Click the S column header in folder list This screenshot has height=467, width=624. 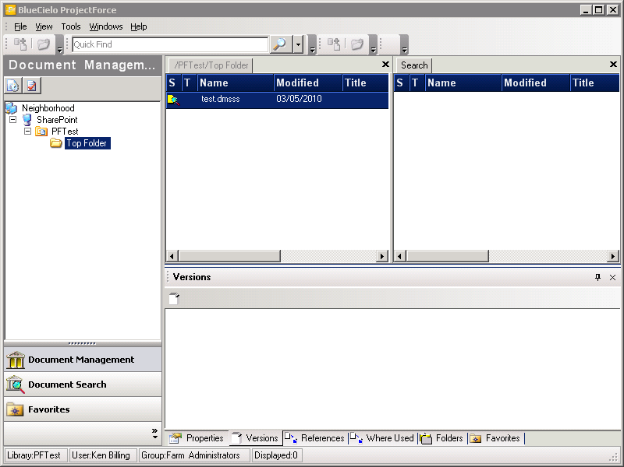point(174,83)
